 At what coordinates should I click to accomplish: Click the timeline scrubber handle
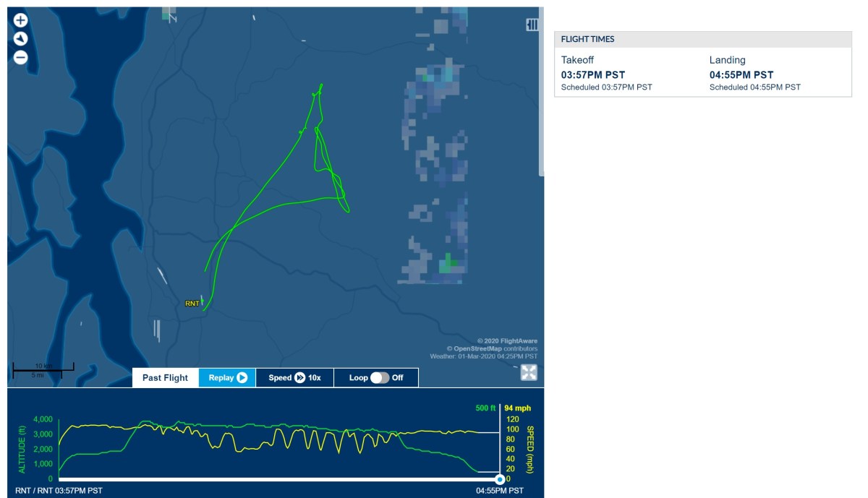click(x=499, y=479)
